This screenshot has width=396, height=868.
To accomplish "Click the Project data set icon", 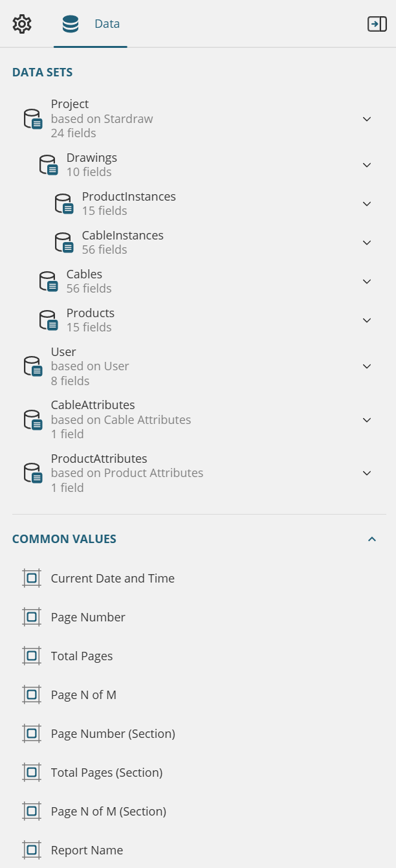I will (33, 119).
